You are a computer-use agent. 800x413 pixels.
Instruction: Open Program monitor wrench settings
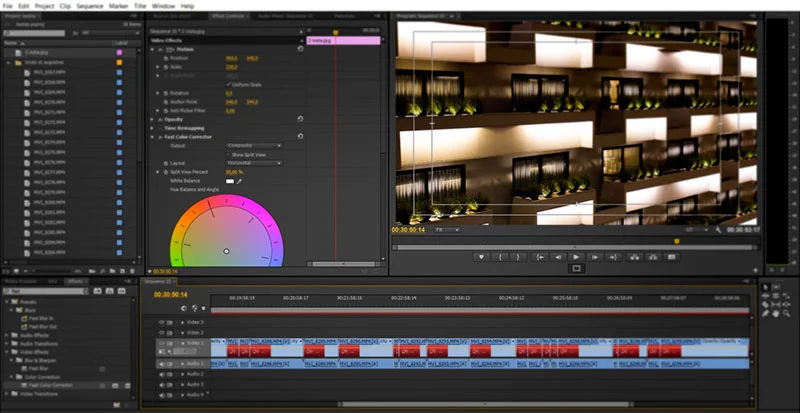coord(718,230)
